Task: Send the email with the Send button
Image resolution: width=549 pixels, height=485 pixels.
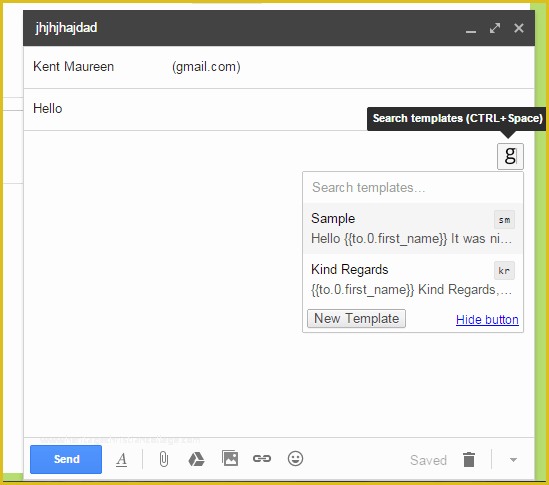Action: click(66, 459)
